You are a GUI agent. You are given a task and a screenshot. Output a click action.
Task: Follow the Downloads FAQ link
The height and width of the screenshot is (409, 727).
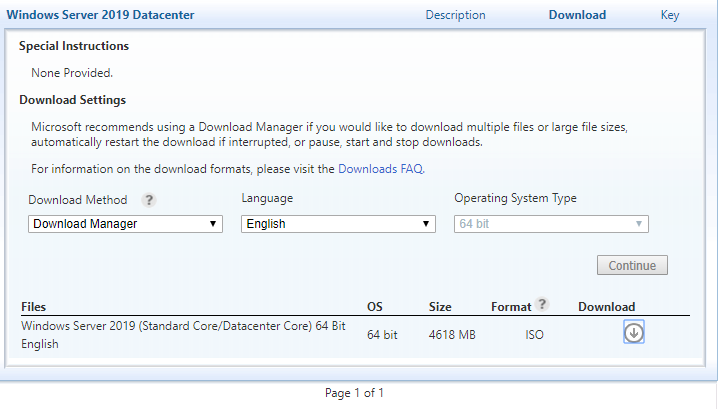[x=381, y=169]
